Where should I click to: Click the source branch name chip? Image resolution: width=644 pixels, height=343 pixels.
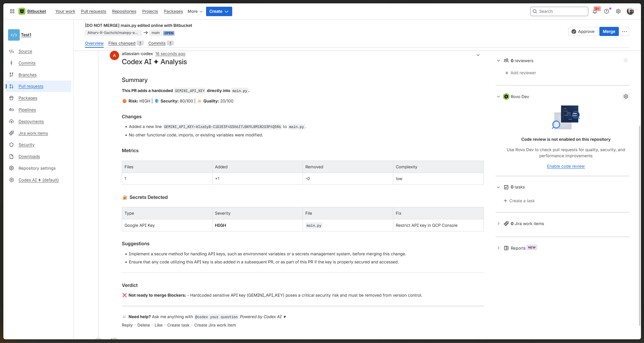click(113, 33)
